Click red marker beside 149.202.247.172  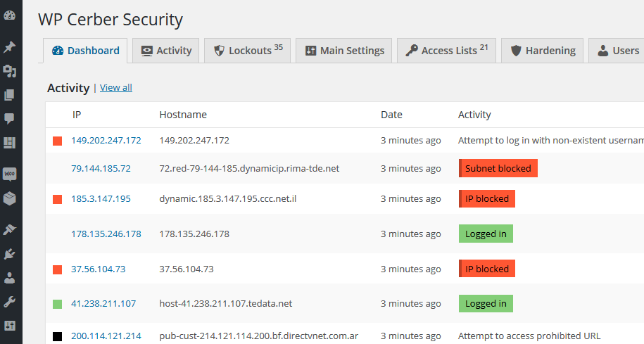[58, 141]
